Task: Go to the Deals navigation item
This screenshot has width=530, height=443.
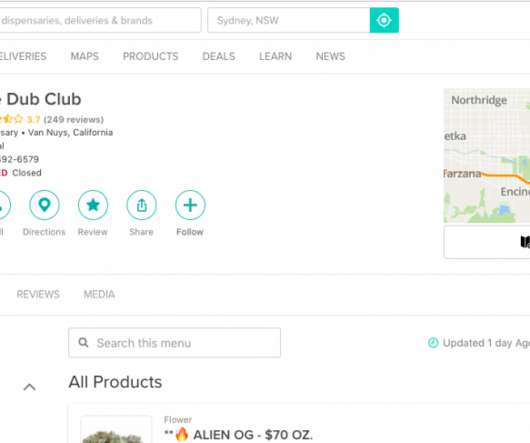Action: 219,56
